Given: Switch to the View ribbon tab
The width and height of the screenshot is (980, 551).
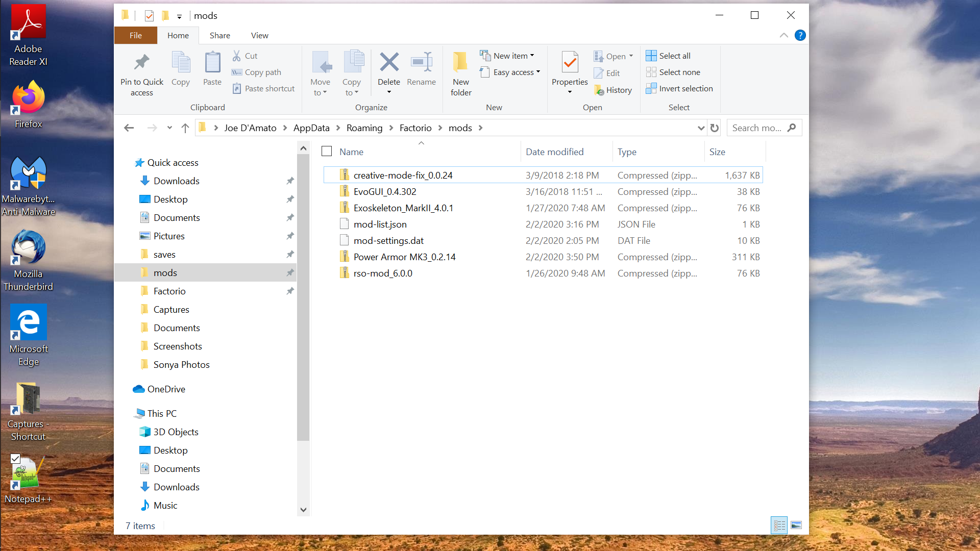Looking at the screenshot, I should click(x=260, y=35).
